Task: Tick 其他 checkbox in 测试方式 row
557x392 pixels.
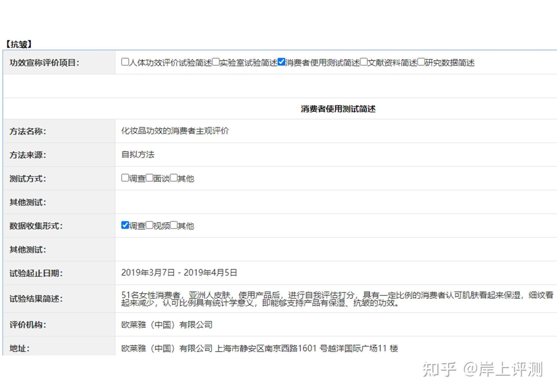Action: coord(174,178)
